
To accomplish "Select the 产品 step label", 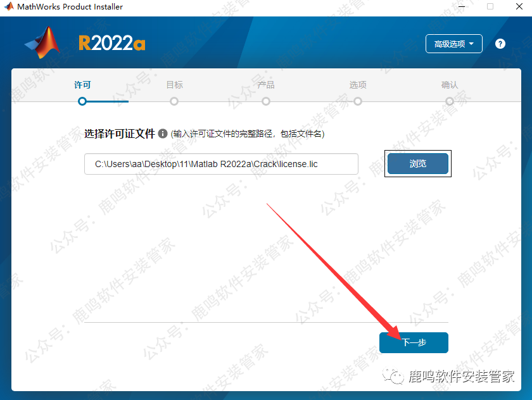I will 266,85.
